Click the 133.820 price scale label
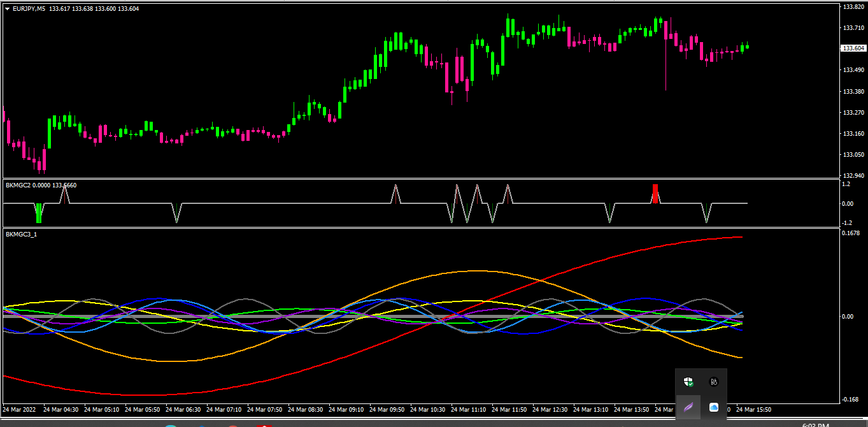868x427 pixels. [853, 7]
